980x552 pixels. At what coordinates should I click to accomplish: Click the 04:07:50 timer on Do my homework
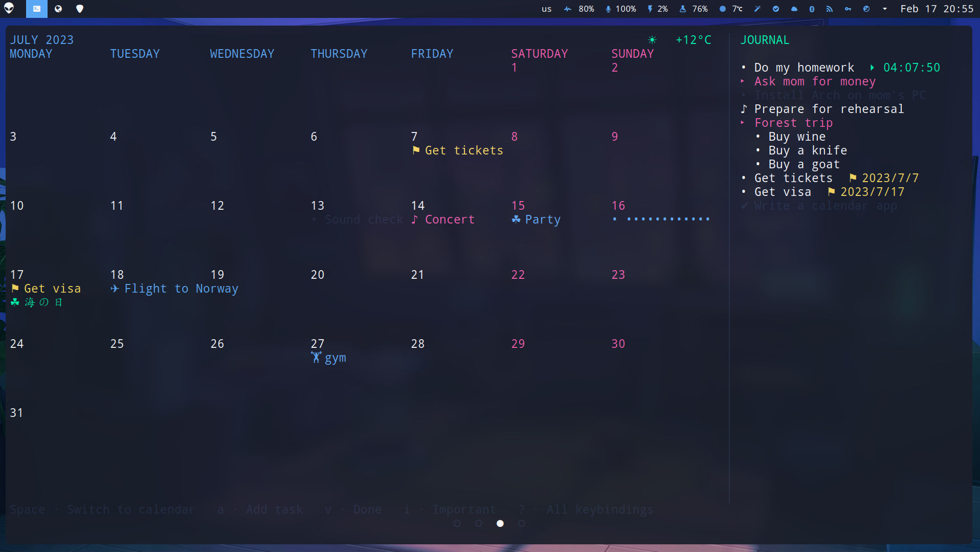[911, 67]
